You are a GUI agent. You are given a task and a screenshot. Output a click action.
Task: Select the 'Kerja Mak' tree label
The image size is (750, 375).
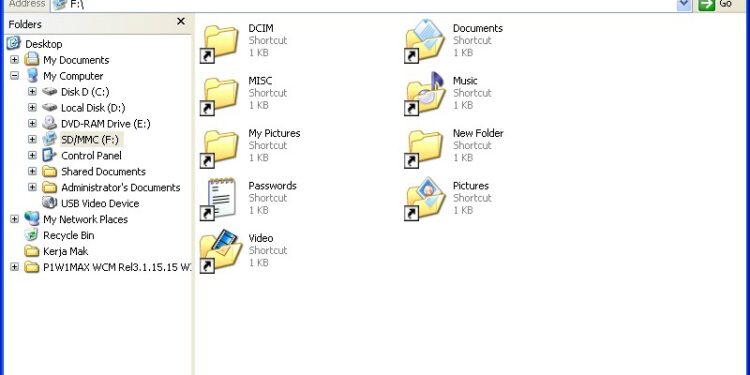click(66, 251)
